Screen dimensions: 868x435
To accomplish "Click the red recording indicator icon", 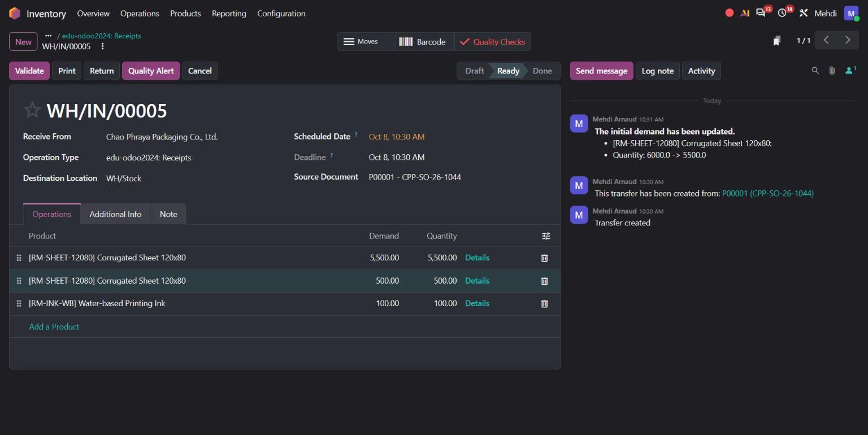I will pos(730,13).
